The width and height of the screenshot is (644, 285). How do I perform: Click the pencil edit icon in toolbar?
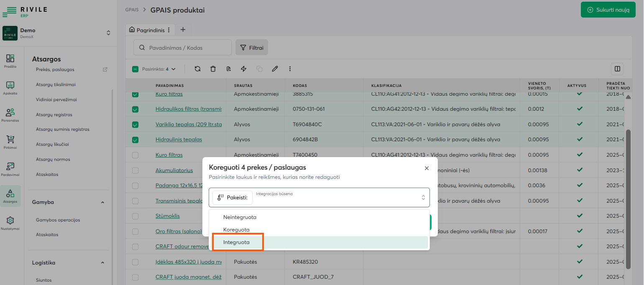(275, 69)
